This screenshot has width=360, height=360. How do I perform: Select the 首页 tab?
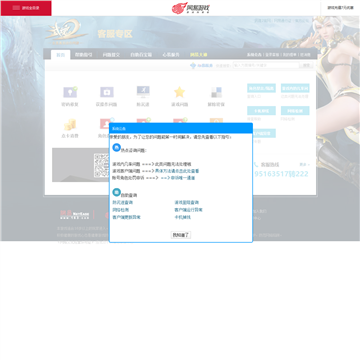[60, 55]
